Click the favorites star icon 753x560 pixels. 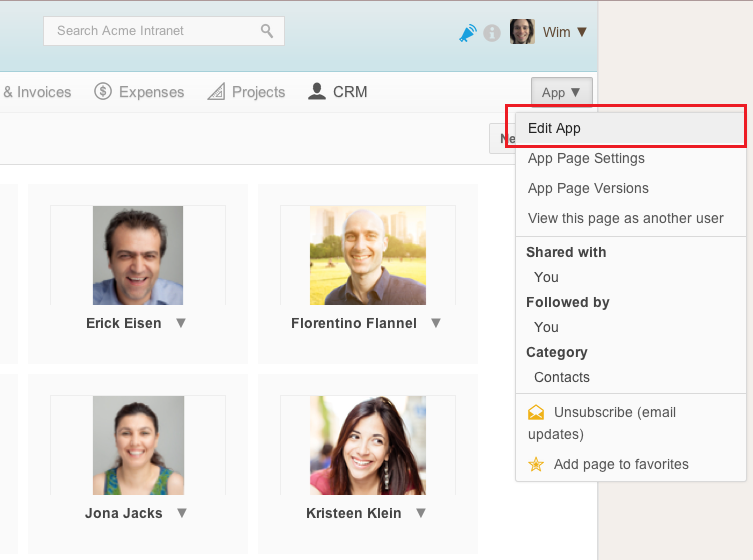(x=536, y=464)
